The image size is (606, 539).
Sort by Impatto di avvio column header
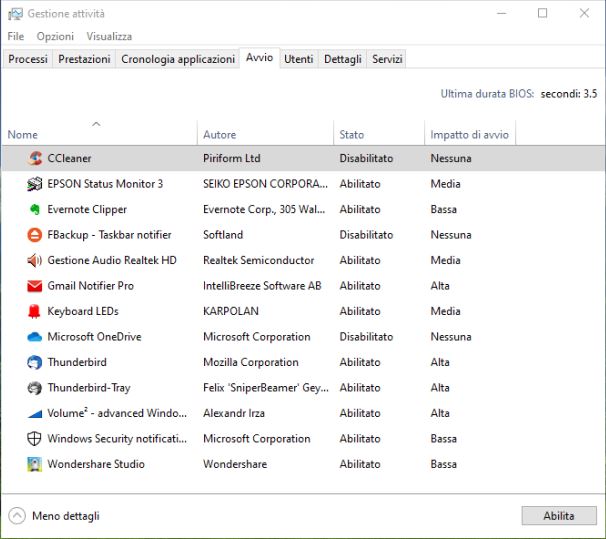point(470,135)
